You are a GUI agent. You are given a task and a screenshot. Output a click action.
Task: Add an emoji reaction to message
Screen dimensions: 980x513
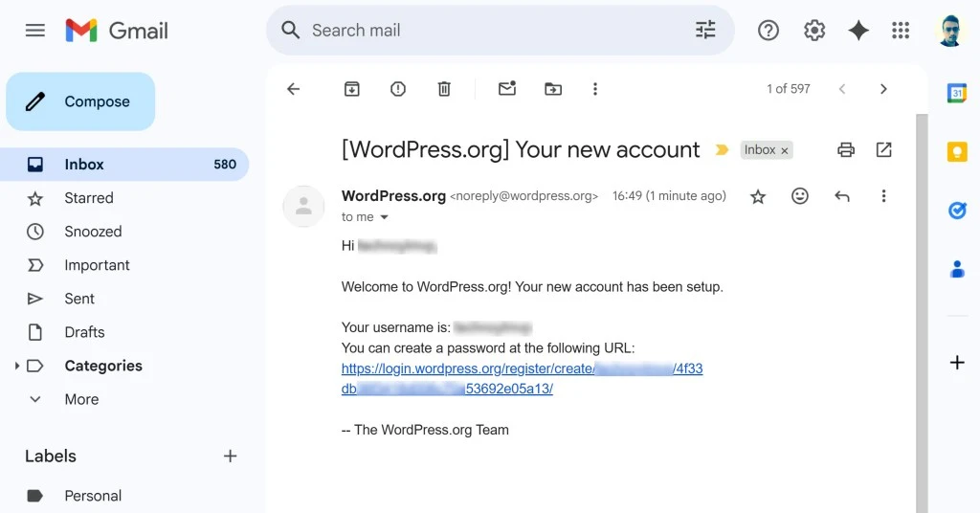[x=800, y=196]
